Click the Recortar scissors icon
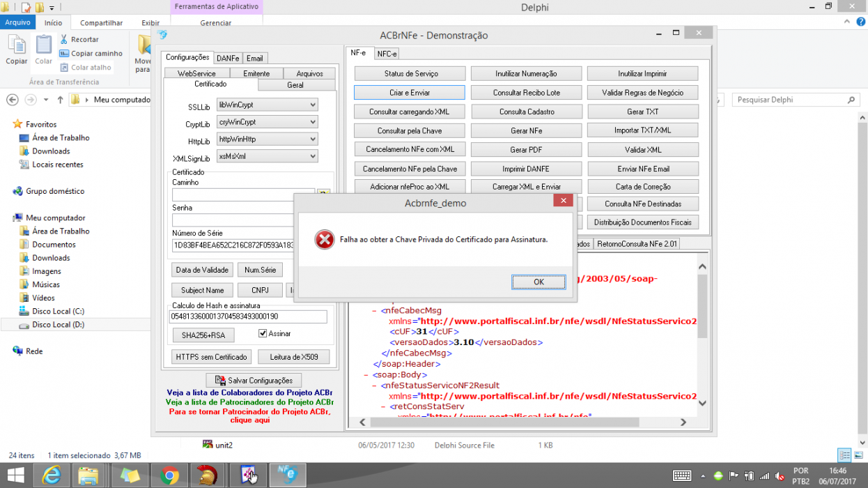Screen dimensions: 868x488 coord(64,40)
